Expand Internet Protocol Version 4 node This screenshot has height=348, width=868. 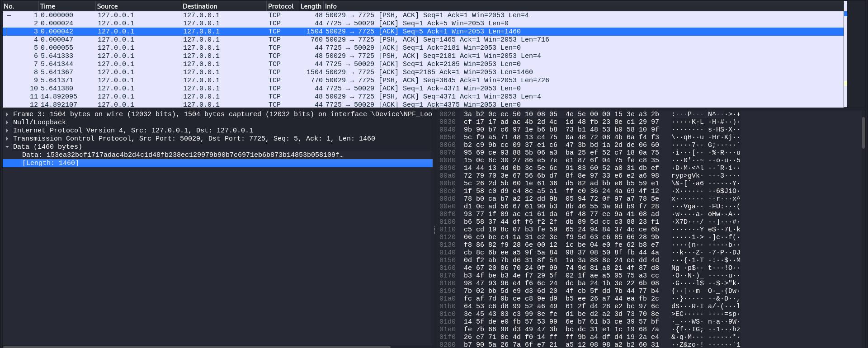pos(7,131)
